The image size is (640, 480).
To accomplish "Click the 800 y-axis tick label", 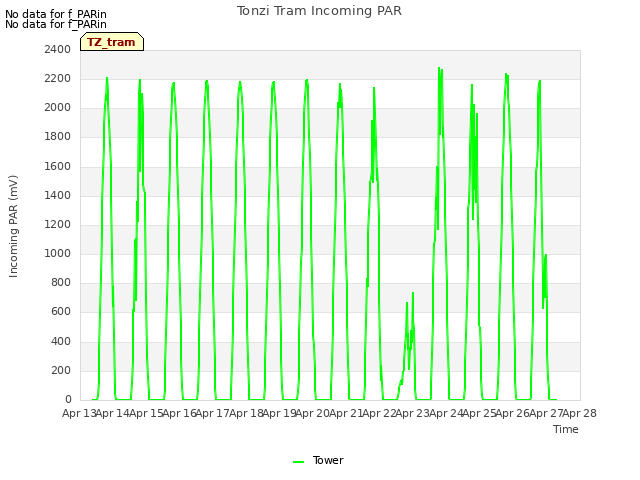I will (61, 282).
